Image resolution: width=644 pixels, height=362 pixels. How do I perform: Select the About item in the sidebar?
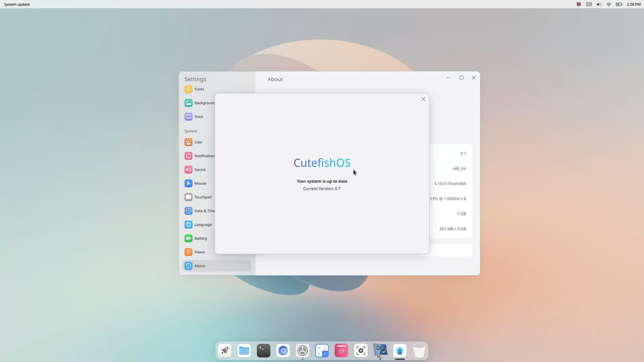tap(217, 265)
